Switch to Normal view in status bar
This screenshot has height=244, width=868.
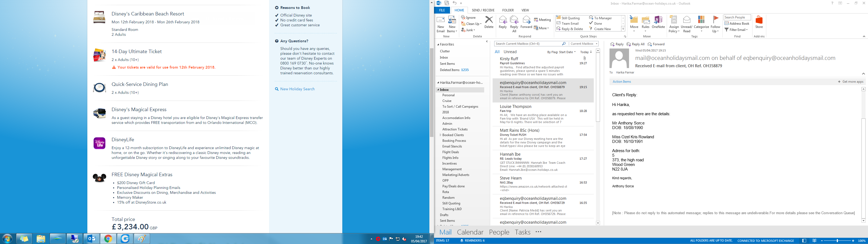[x=804, y=241]
